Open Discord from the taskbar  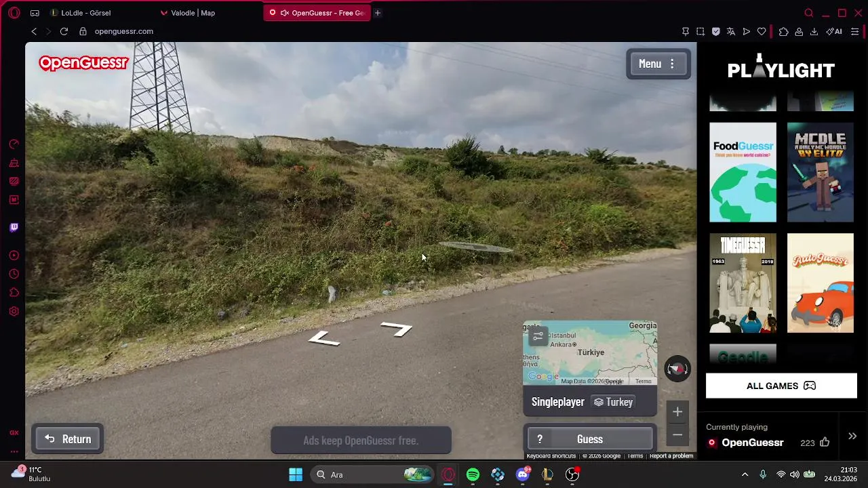(522, 474)
